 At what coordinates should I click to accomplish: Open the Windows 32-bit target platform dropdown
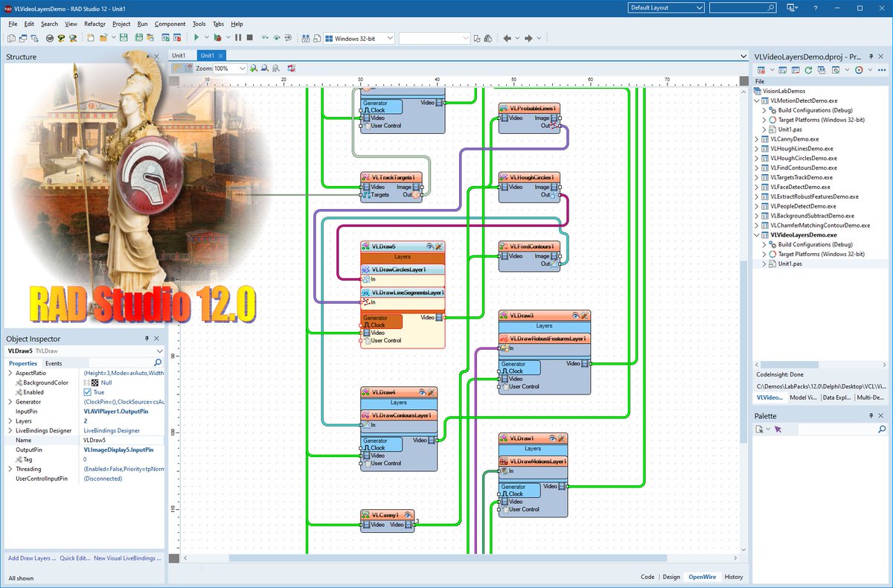coord(390,37)
